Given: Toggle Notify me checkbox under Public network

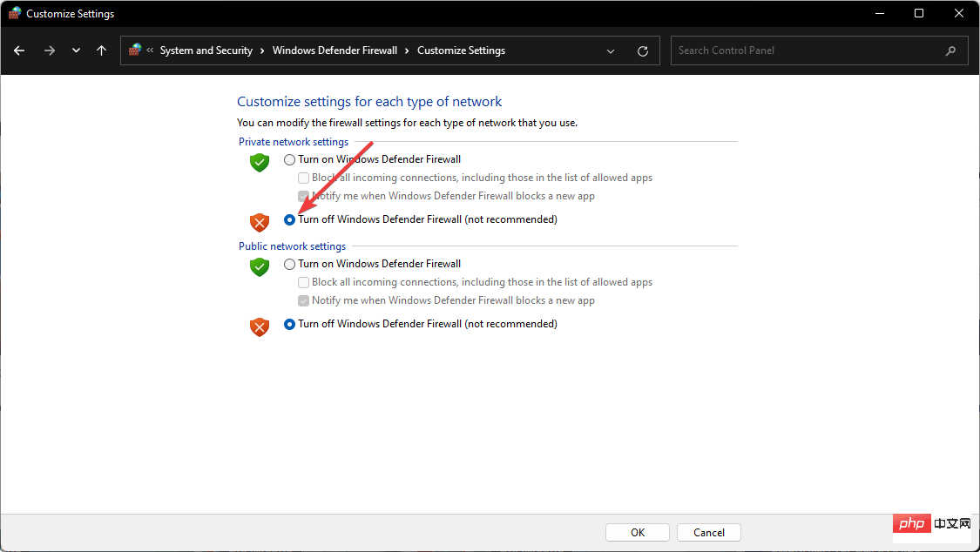Looking at the screenshot, I should click(x=304, y=300).
